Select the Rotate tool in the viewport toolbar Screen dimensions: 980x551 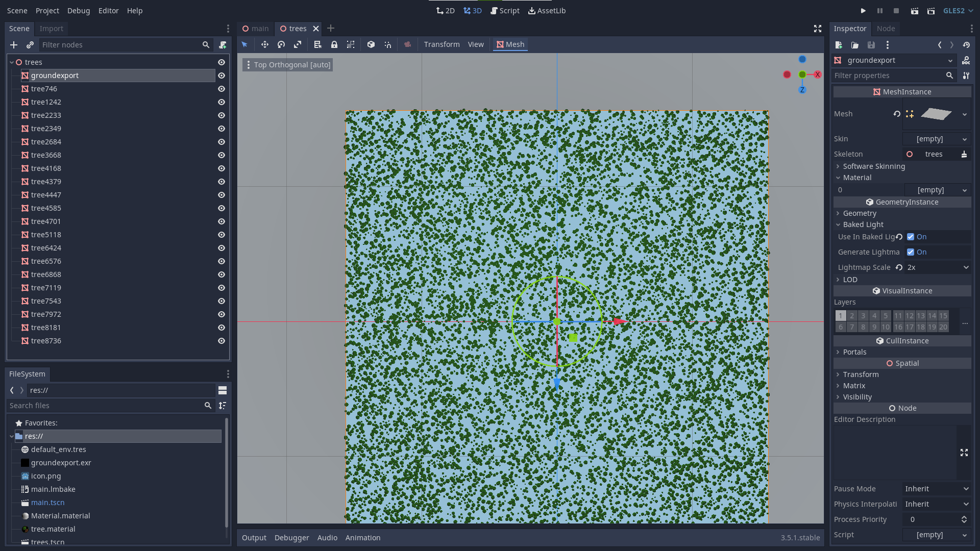281,44
